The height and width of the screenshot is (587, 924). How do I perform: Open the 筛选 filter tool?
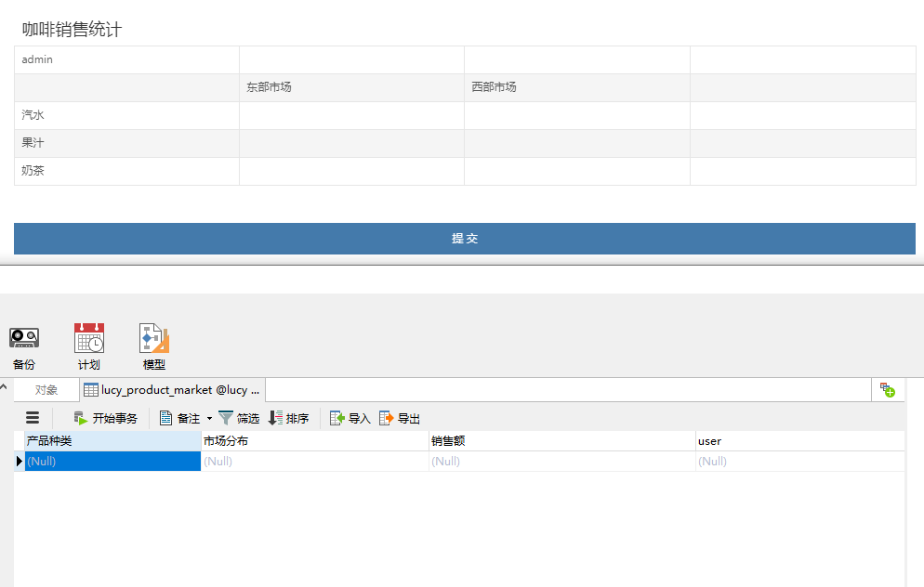[x=239, y=419]
